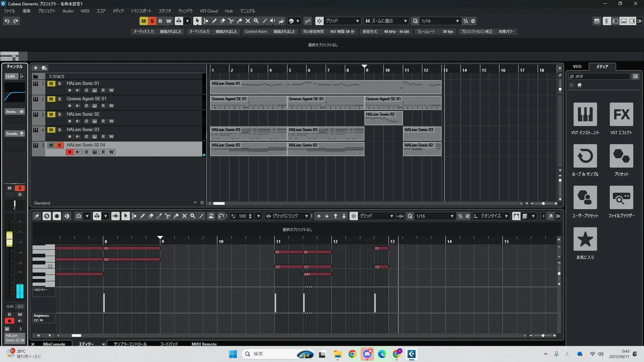Click the Add Track plus icon

pyautogui.click(x=36, y=68)
